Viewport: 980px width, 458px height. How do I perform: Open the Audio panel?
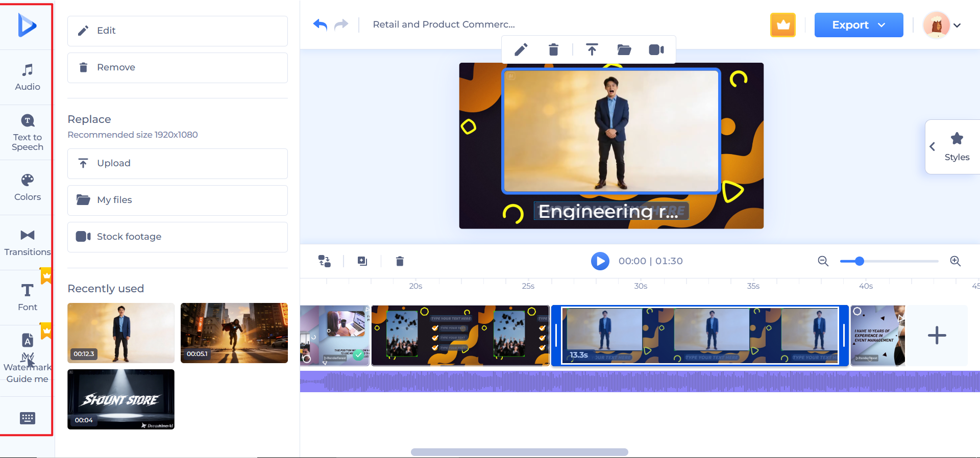(28, 78)
